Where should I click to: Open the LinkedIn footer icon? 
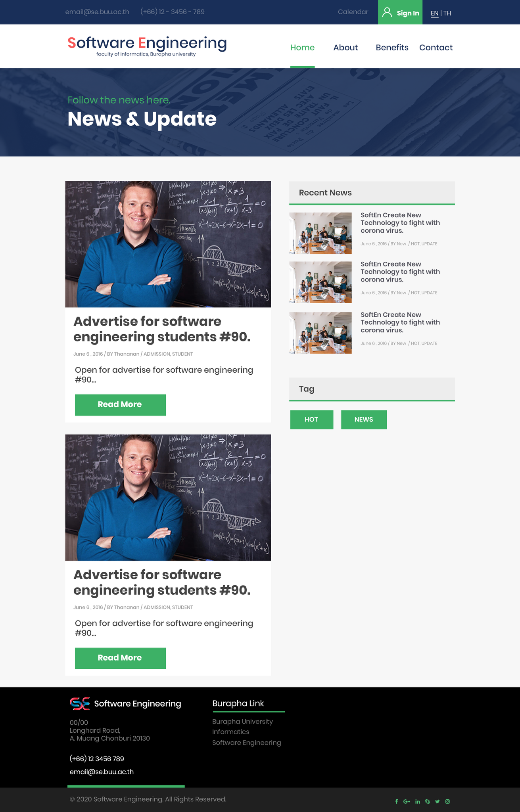418,801
